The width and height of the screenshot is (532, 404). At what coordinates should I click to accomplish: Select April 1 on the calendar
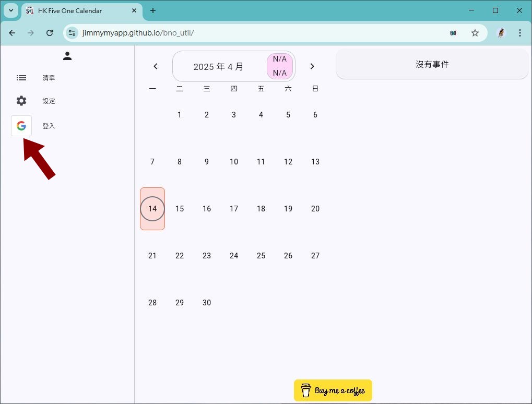(180, 115)
